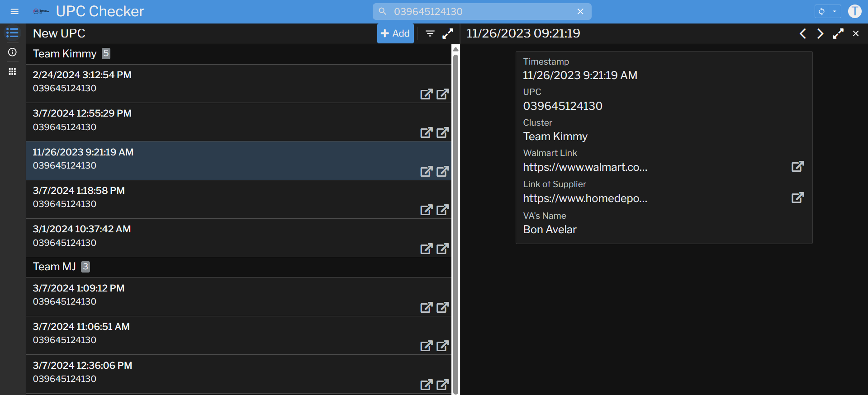The height and width of the screenshot is (395, 868).
Task: Open Link of Supplier external icon
Action: pos(797,197)
